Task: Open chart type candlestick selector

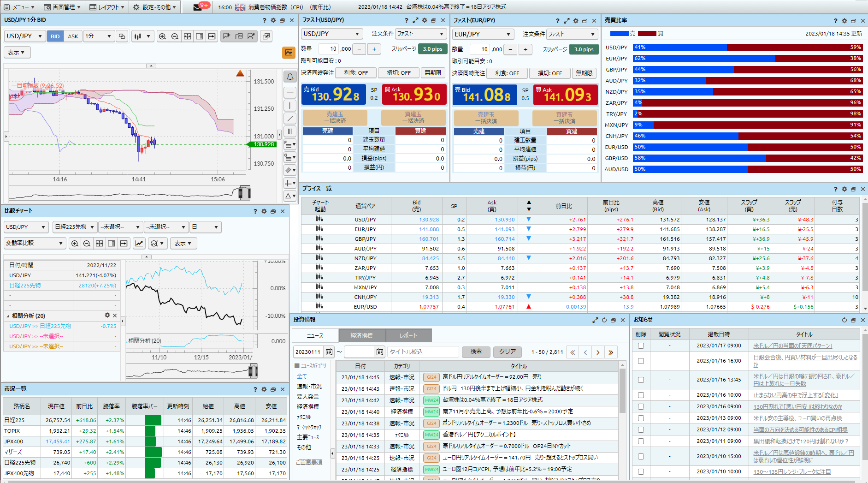Action: [142, 36]
